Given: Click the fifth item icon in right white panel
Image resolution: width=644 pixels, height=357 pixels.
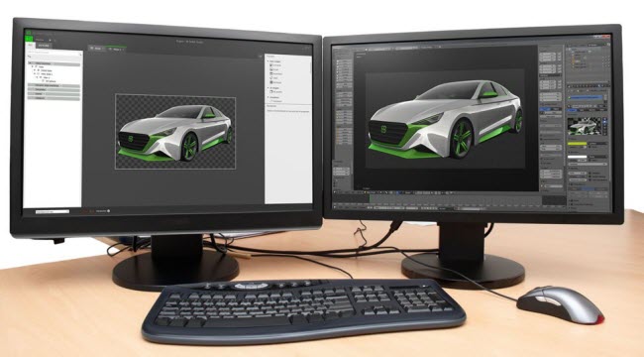Looking at the screenshot, I should [x=271, y=82].
